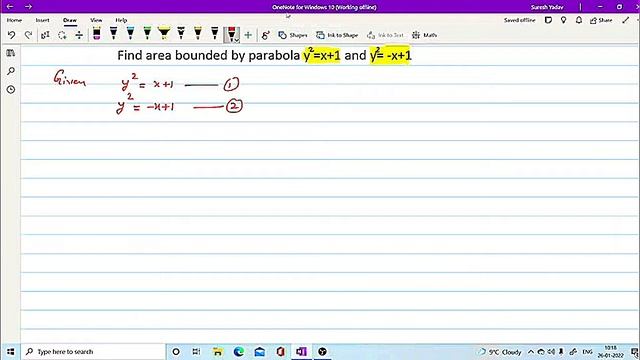Open Office app from taskbar
Screen dimensions: 640x360
pyautogui.click(x=280, y=351)
